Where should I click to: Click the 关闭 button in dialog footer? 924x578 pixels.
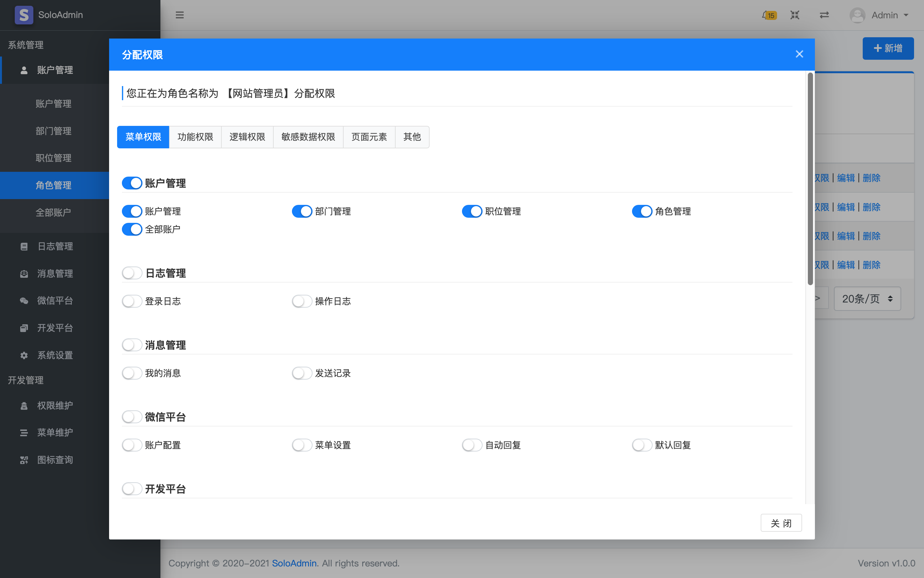pyautogui.click(x=781, y=523)
